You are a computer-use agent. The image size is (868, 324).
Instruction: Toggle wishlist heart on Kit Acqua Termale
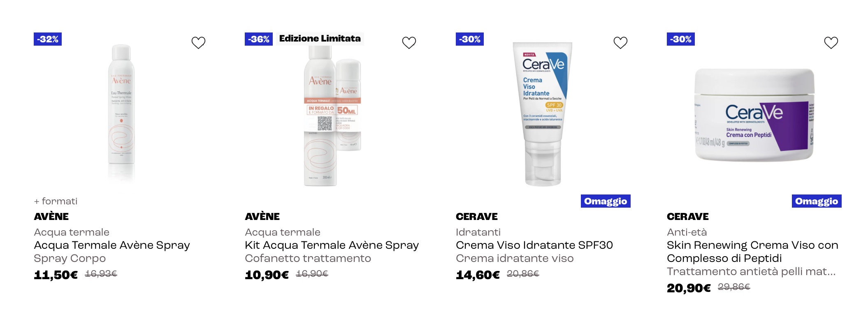(x=409, y=42)
